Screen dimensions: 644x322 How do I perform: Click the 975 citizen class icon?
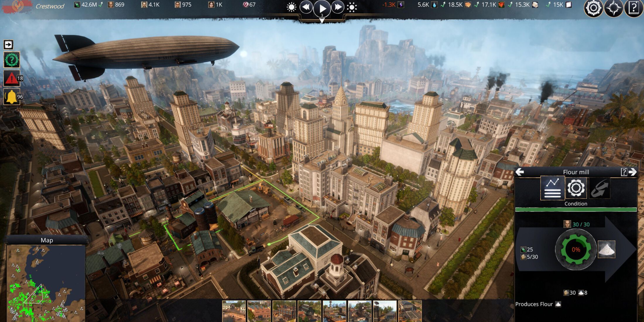[177, 5]
